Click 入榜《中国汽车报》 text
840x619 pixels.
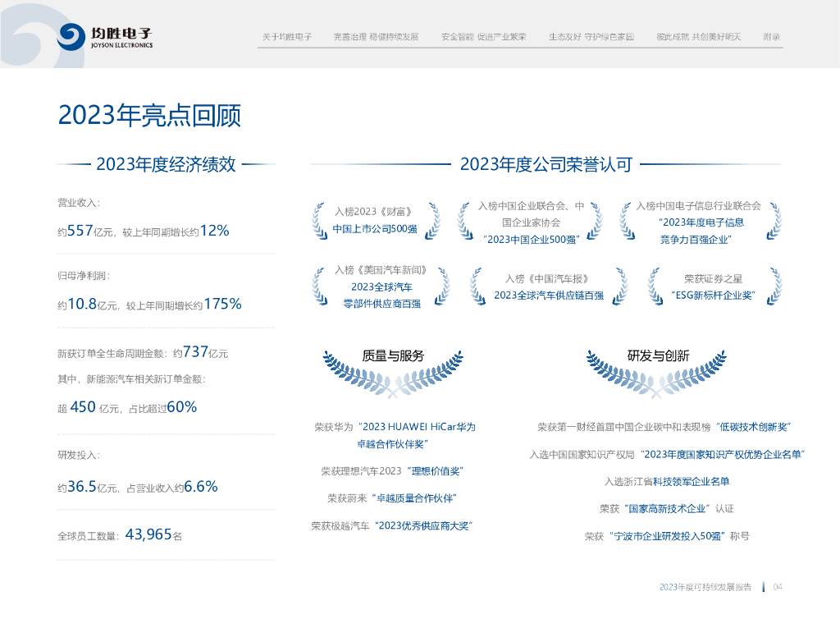point(548,278)
